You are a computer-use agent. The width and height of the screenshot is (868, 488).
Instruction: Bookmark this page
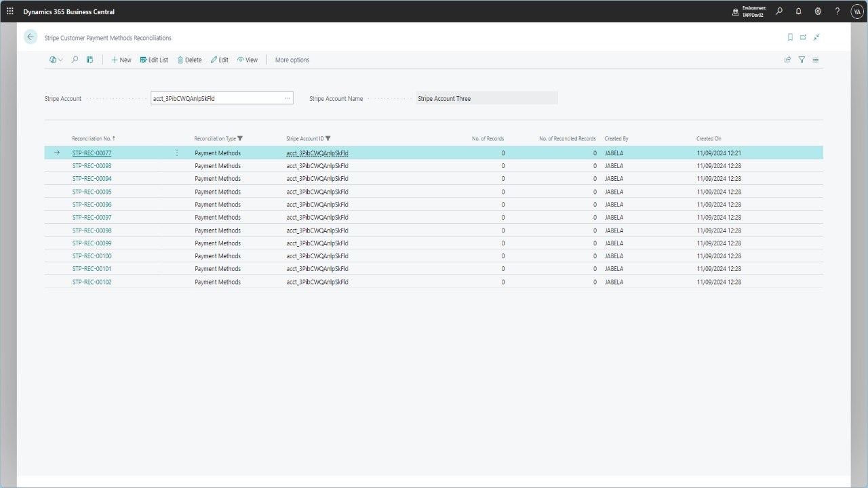click(x=790, y=37)
